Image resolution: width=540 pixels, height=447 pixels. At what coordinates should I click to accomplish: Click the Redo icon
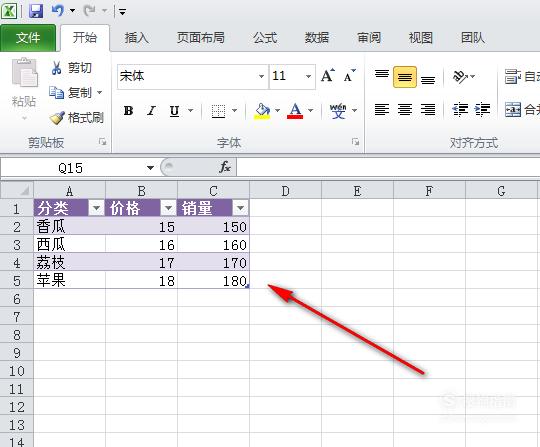click(x=90, y=11)
